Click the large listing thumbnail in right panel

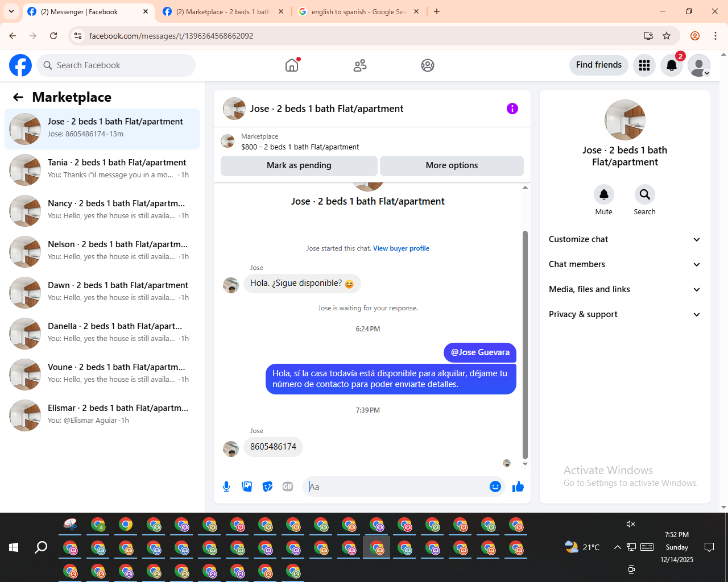625,120
